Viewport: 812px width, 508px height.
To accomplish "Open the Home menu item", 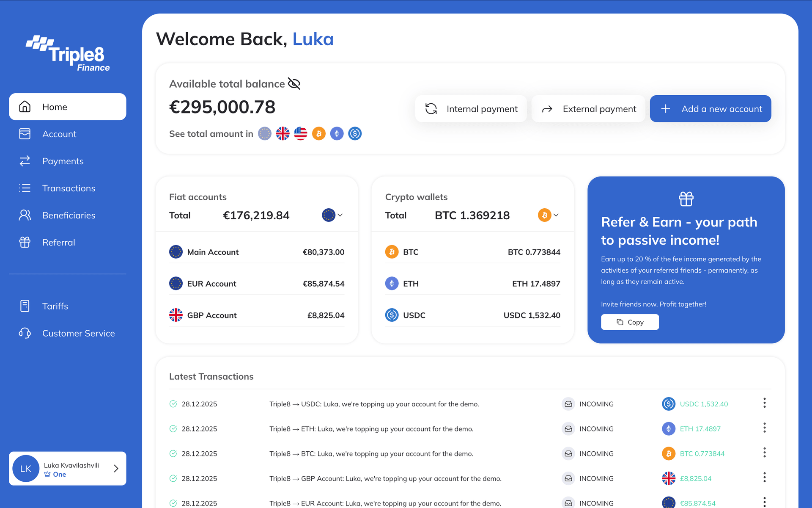I will click(x=68, y=107).
